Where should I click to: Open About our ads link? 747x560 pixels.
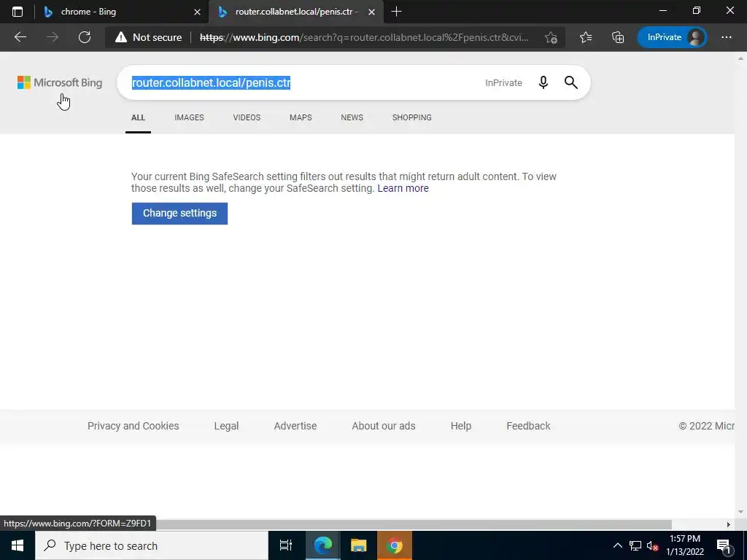[x=384, y=426]
